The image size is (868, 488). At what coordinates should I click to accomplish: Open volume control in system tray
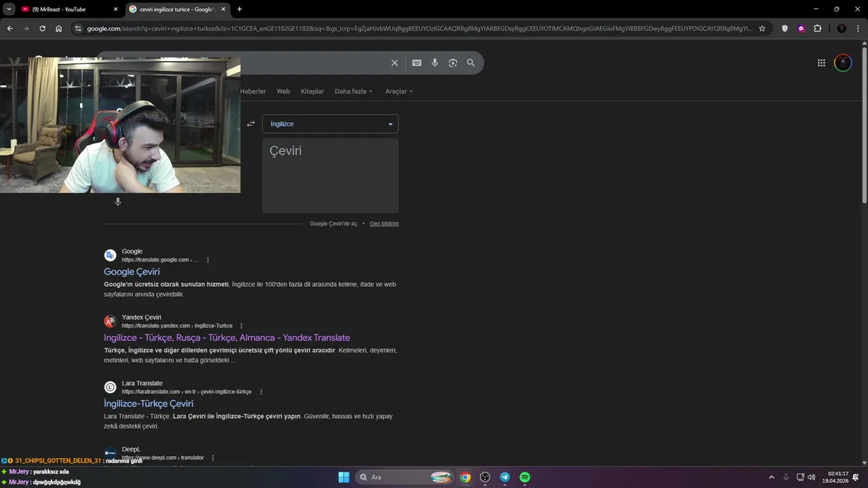point(812,477)
